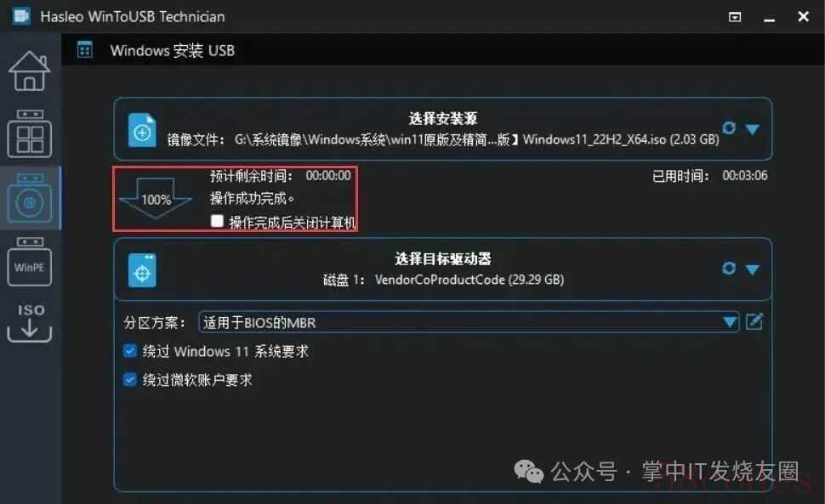Expand the target drive dropdown arrow
Screen dimensions: 825x504
pyautogui.click(x=753, y=269)
